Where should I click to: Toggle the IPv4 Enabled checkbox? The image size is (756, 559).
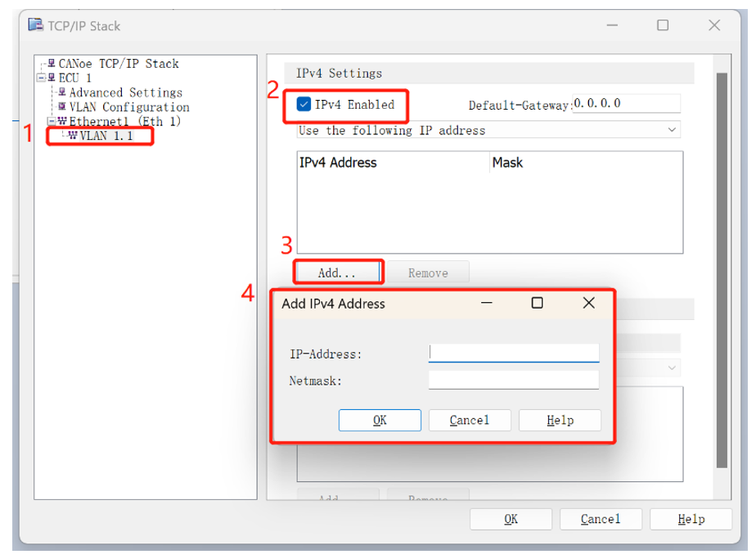coord(304,104)
